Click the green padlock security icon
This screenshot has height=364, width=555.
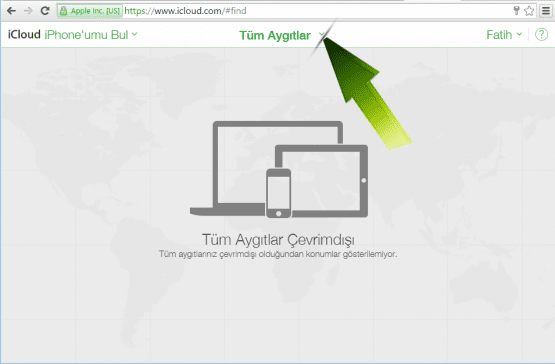[x=63, y=11]
